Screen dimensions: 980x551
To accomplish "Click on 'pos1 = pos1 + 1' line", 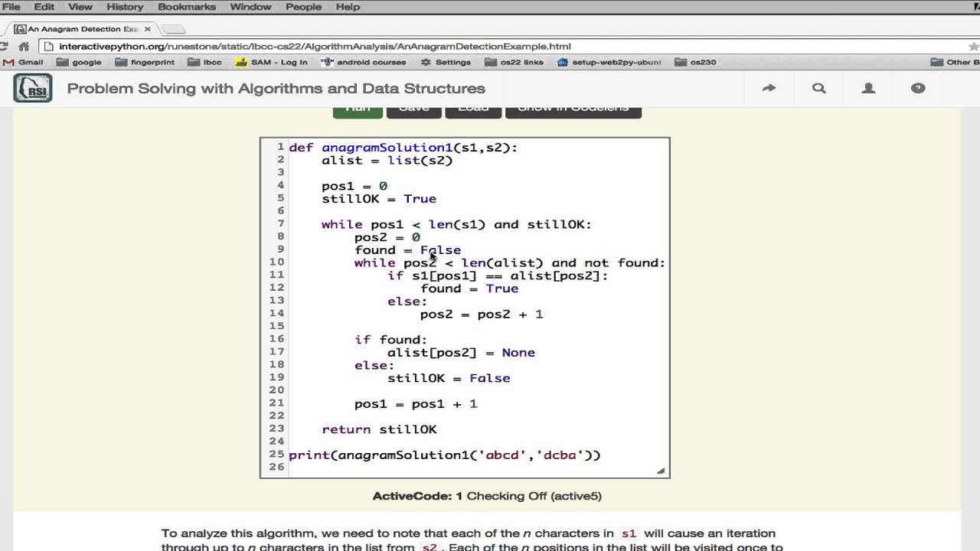I will tap(416, 404).
